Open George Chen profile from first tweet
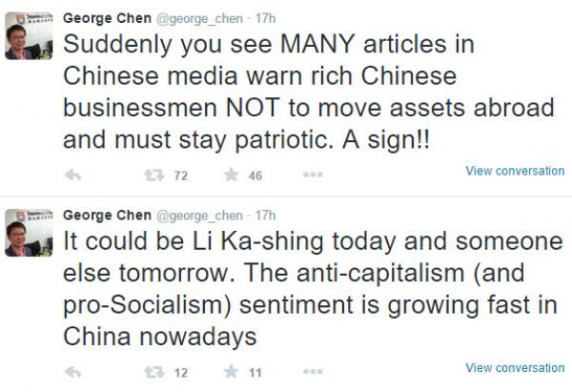The width and height of the screenshot is (572, 392). 107,18
